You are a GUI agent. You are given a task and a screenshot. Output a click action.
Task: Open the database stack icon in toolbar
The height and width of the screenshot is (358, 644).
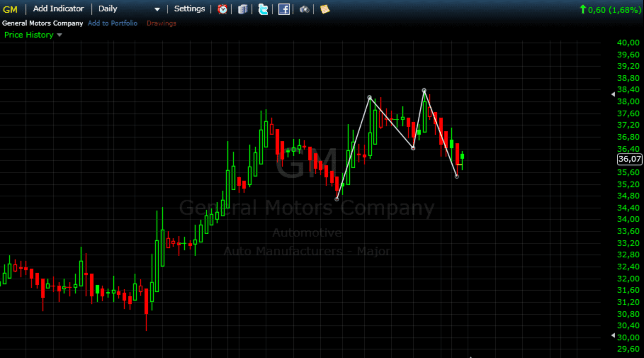242,9
